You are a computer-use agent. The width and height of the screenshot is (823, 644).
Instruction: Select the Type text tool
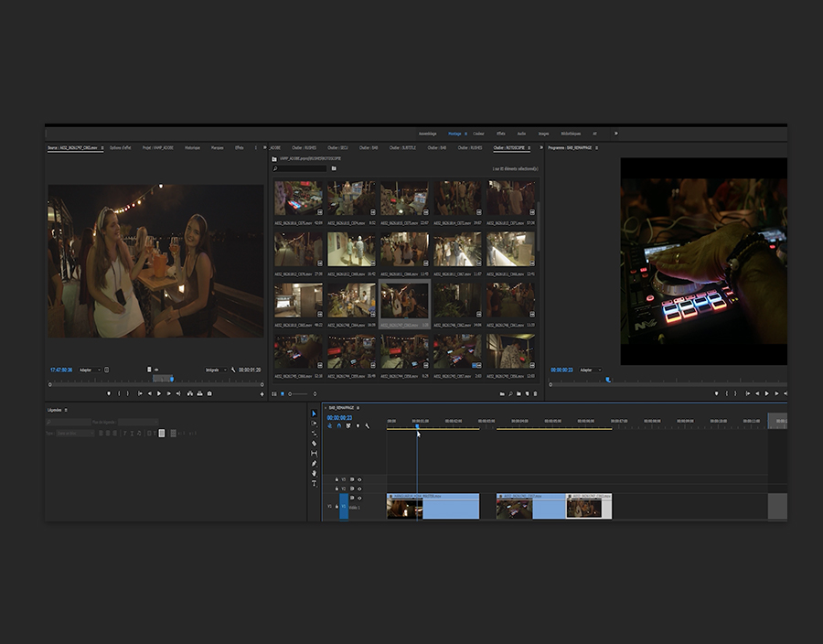coord(314,483)
